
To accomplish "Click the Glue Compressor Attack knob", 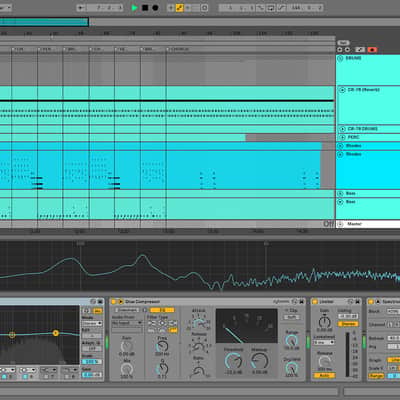I will click(199, 323).
